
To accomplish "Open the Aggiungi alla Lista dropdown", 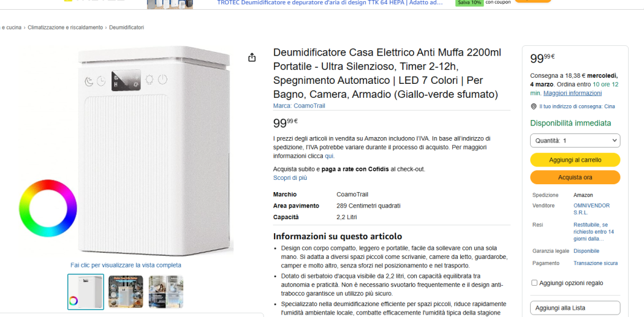I will (x=575, y=308).
